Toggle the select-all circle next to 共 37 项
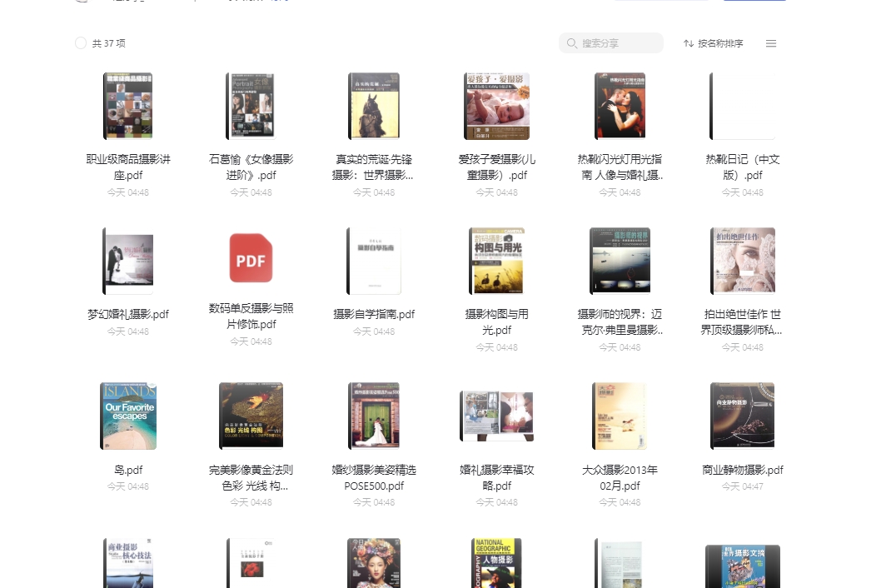Image resolution: width=891 pixels, height=588 pixels. 81,43
